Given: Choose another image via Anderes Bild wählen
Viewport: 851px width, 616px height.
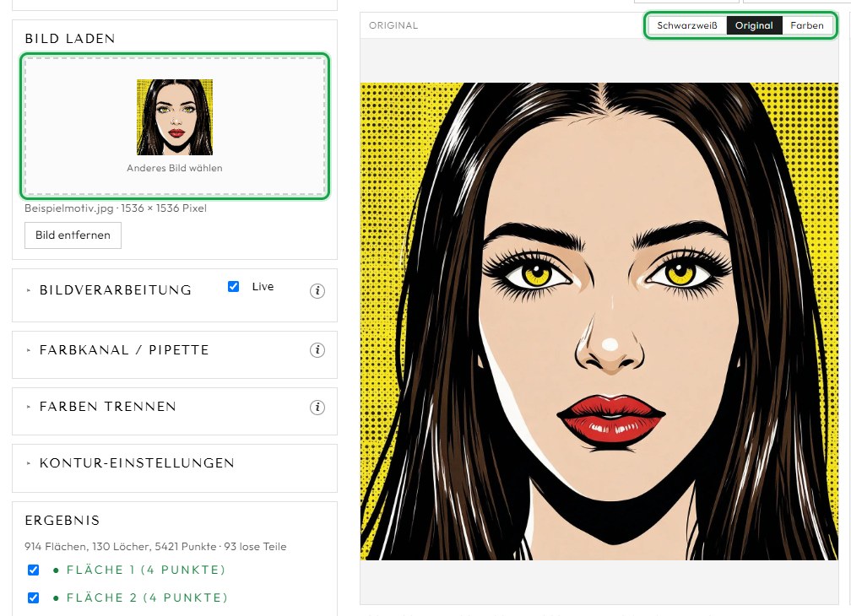Looking at the screenshot, I should (175, 168).
